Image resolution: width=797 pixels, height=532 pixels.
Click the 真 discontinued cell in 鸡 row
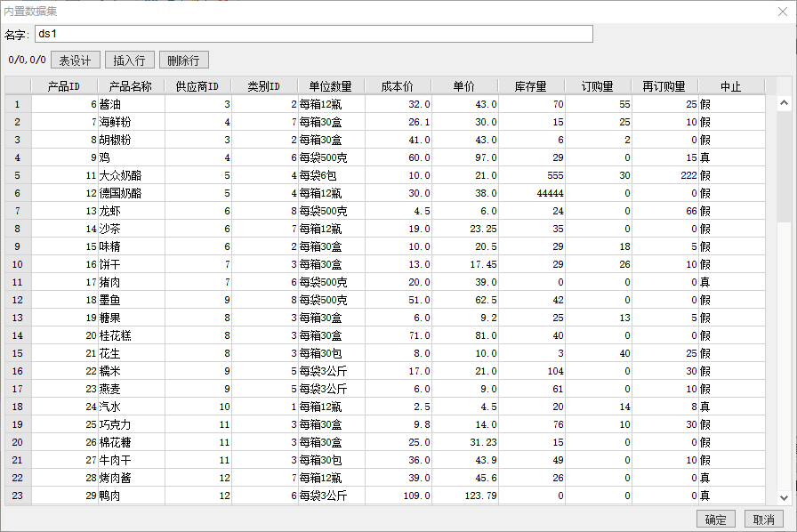click(x=732, y=157)
